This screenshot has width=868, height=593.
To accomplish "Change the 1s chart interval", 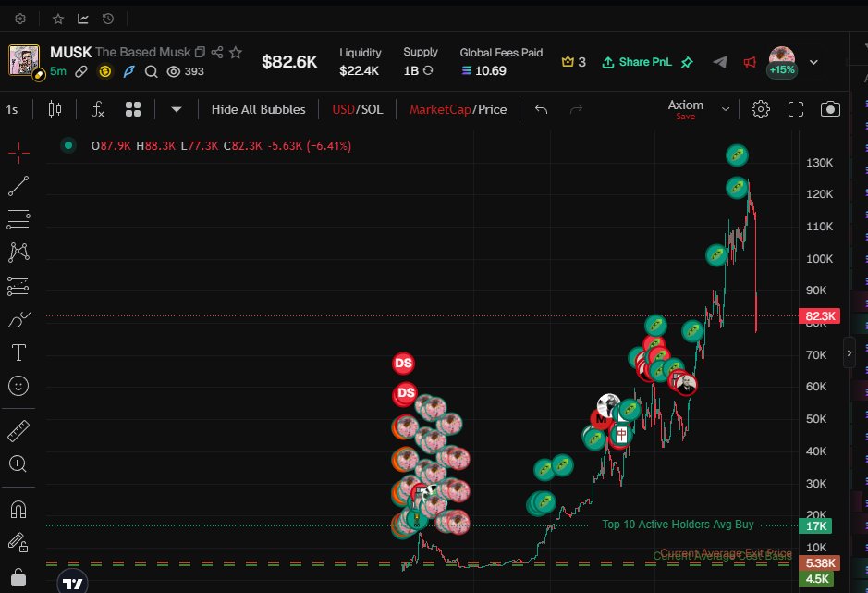I will [12, 110].
